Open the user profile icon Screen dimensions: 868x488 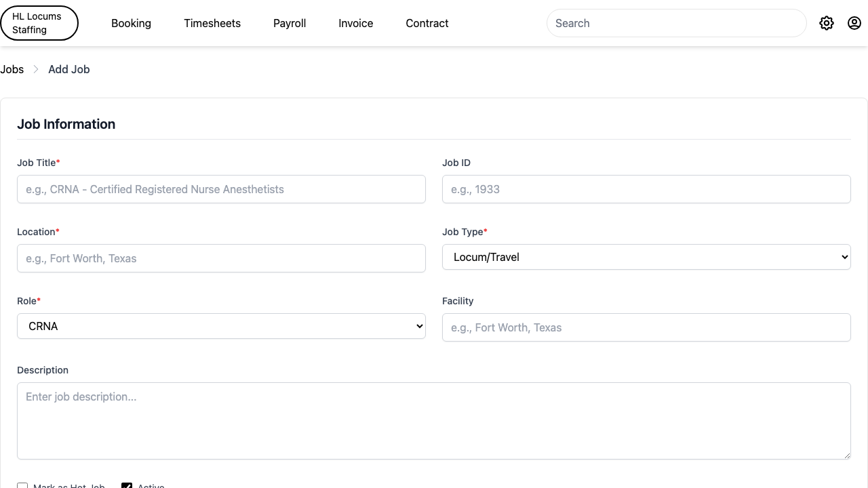tap(854, 23)
